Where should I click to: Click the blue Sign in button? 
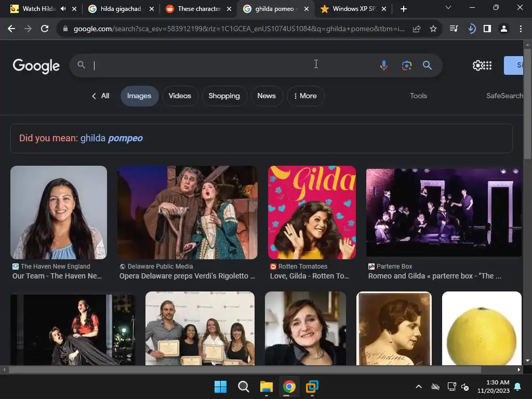[x=514, y=65]
